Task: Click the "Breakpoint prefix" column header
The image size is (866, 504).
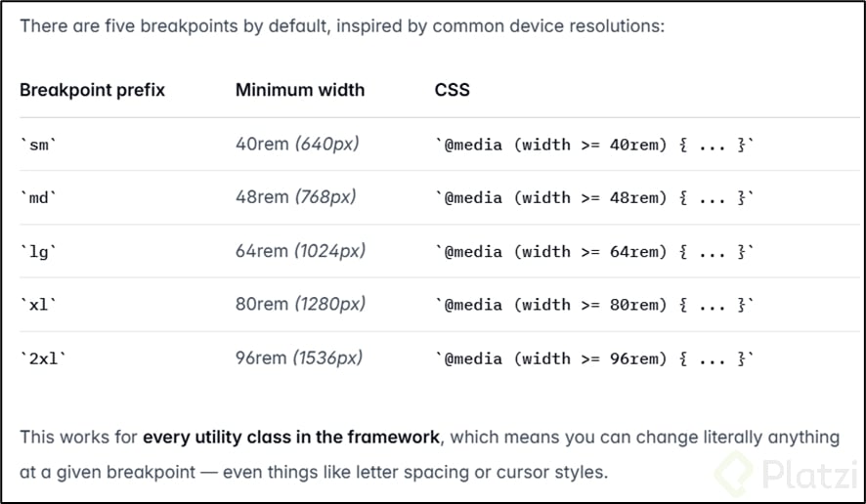Action: click(93, 90)
